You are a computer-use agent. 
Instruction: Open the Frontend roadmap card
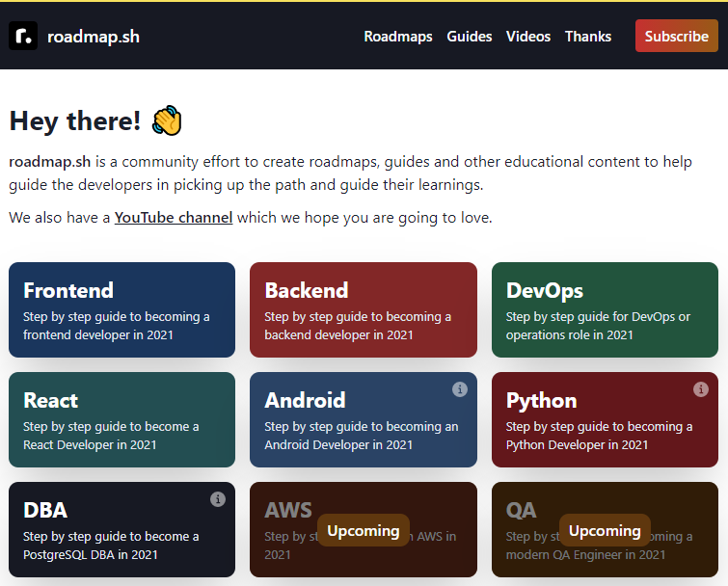point(122,310)
